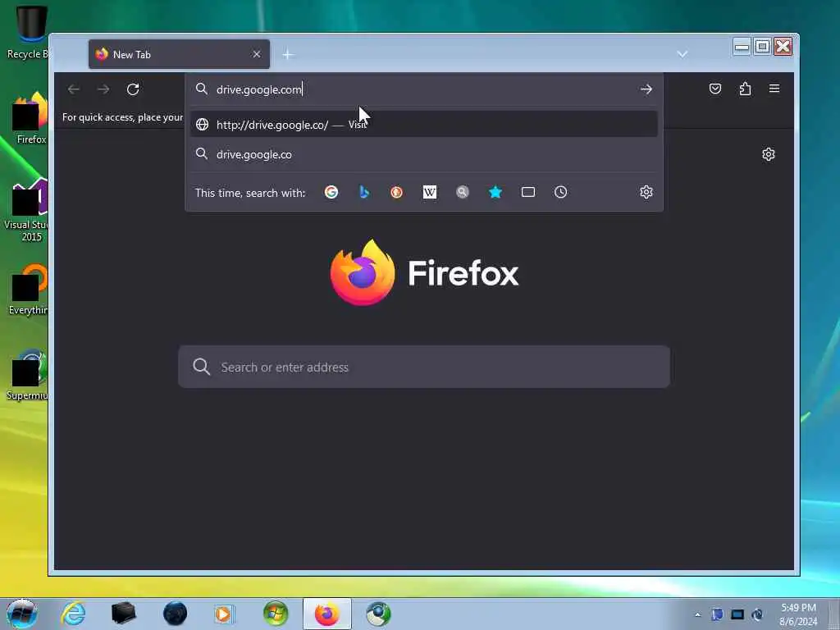Open the dark globe taskbar icon
The height and width of the screenshot is (630, 840).
pyautogui.click(x=175, y=614)
